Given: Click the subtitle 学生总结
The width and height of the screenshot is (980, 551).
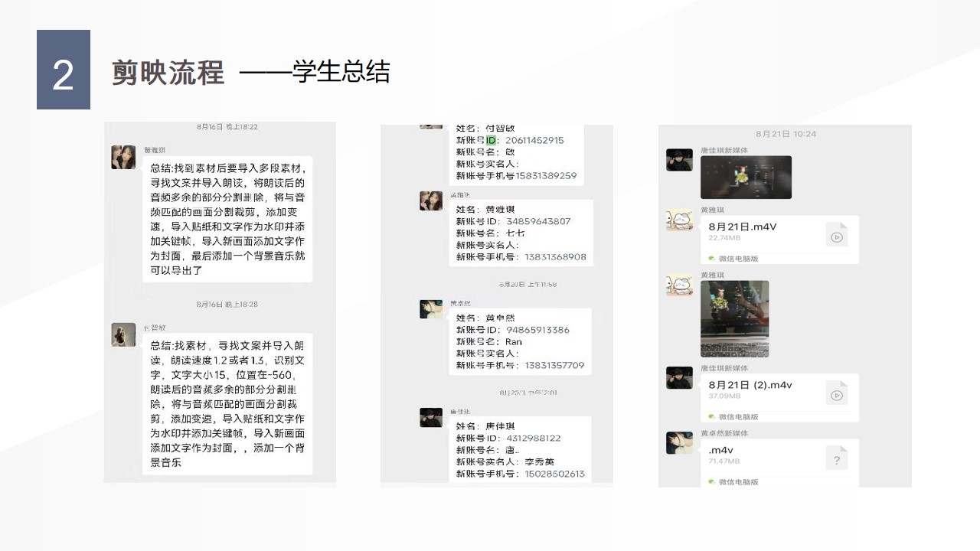Looking at the screenshot, I should 341,72.
